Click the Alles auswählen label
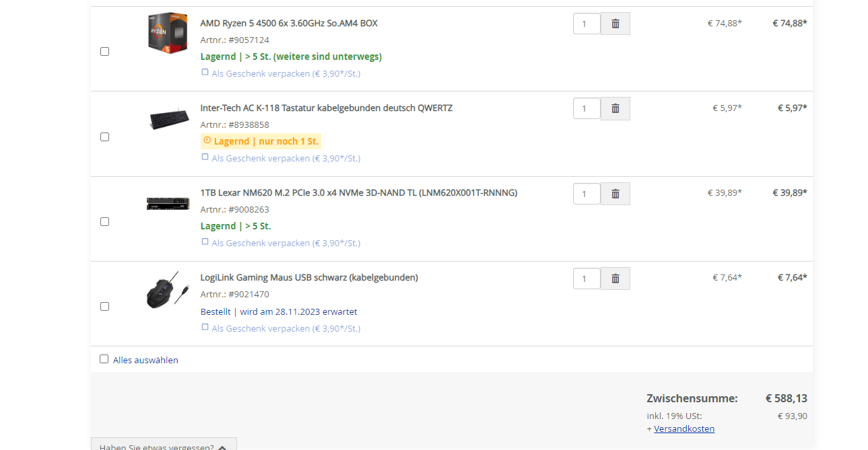 [145, 360]
